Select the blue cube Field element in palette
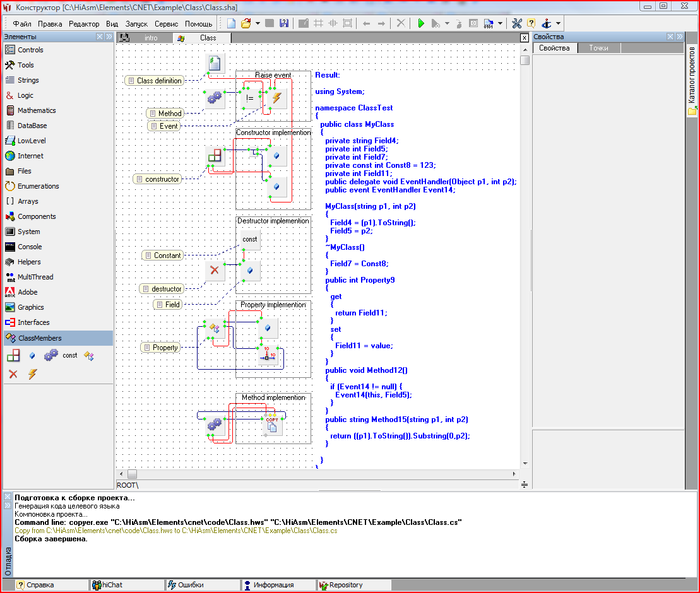 (32, 356)
